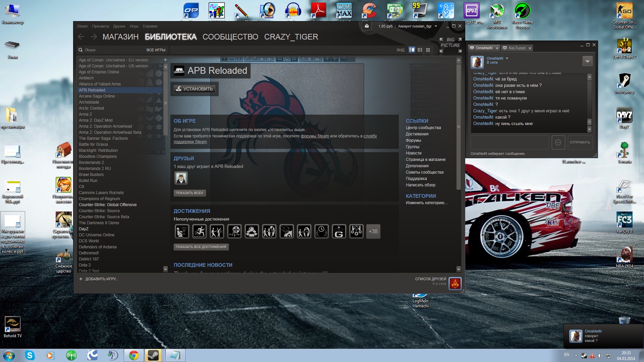Open the ВСЕ ИГРЫ games filter
This screenshot has height=362, width=644.
click(x=156, y=50)
